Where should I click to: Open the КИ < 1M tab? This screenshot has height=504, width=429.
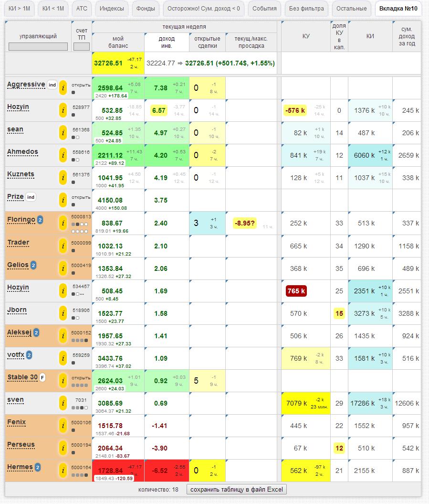pos(53,9)
